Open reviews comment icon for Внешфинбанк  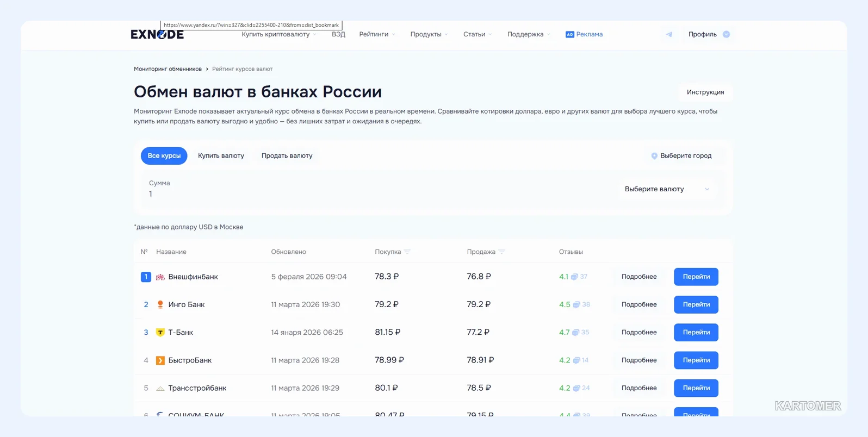pyautogui.click(x=574, y=277)
